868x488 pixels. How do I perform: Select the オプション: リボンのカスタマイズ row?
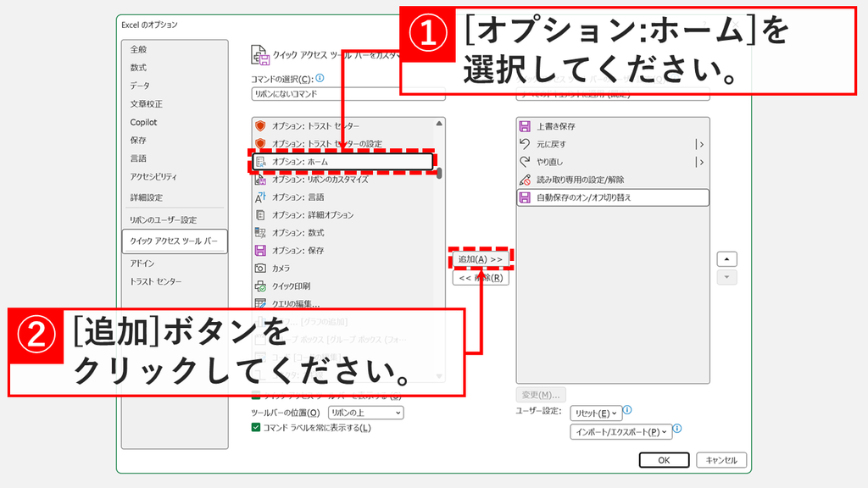(343, 180)
